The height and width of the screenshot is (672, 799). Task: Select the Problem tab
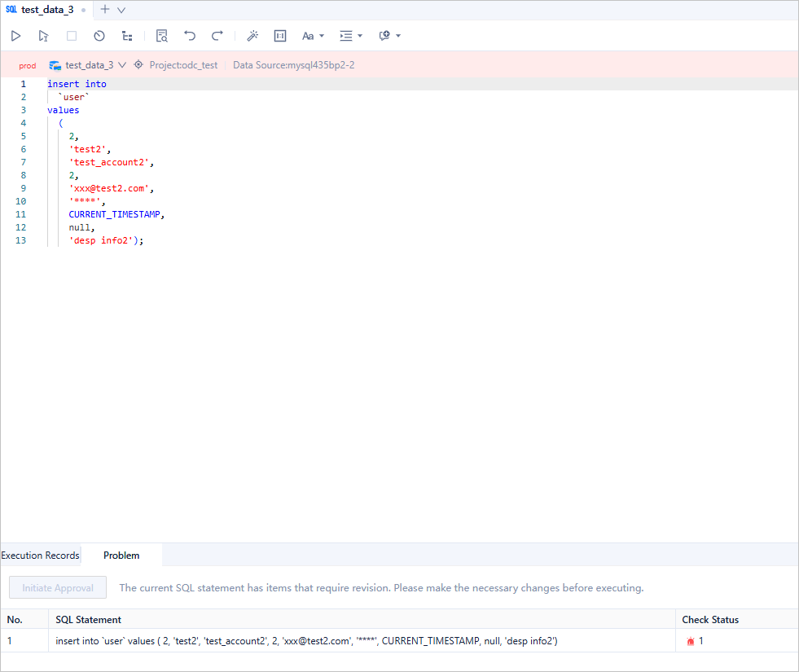click(121, 556)
